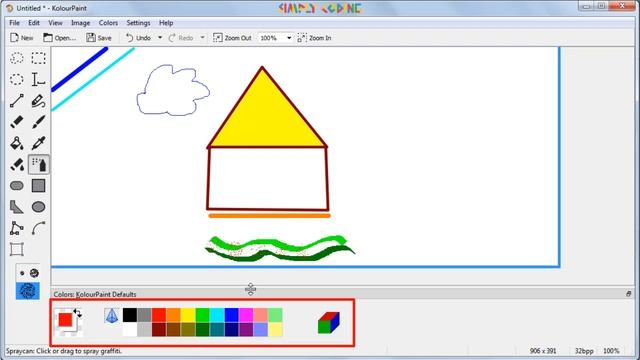Open the 100% zoom level combo box
The height and width of the screenshot is (360, 640).
pos(276,38)
